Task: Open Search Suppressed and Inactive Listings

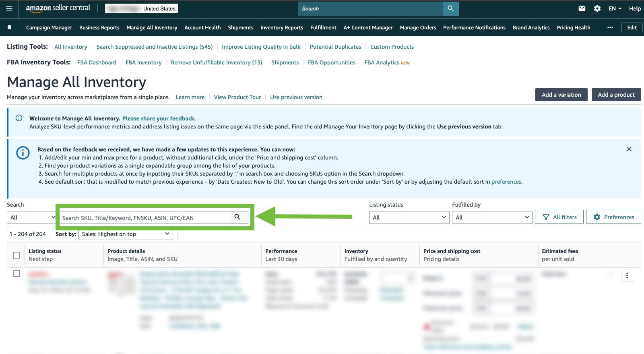Action: coord(155,47)
